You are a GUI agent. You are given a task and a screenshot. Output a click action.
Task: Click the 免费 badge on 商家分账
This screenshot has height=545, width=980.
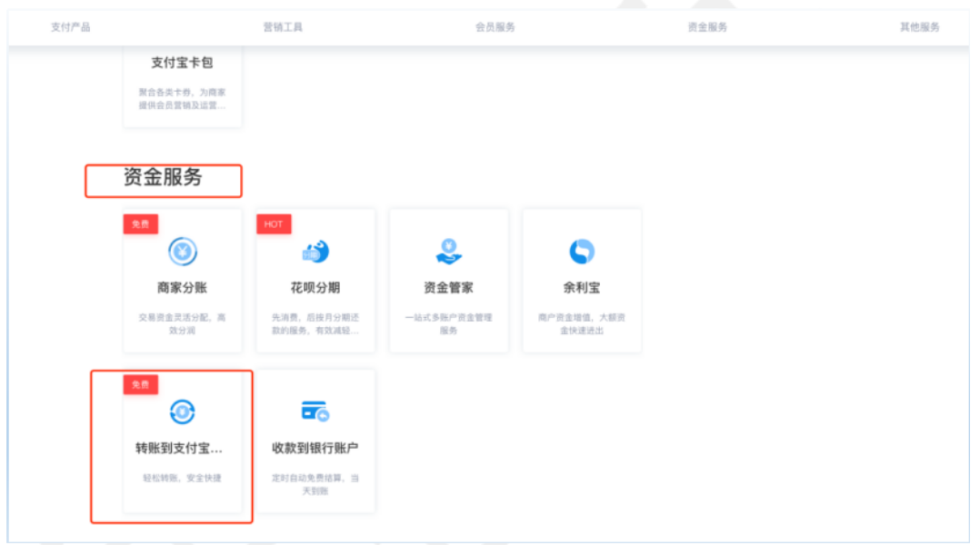point(141,224)
